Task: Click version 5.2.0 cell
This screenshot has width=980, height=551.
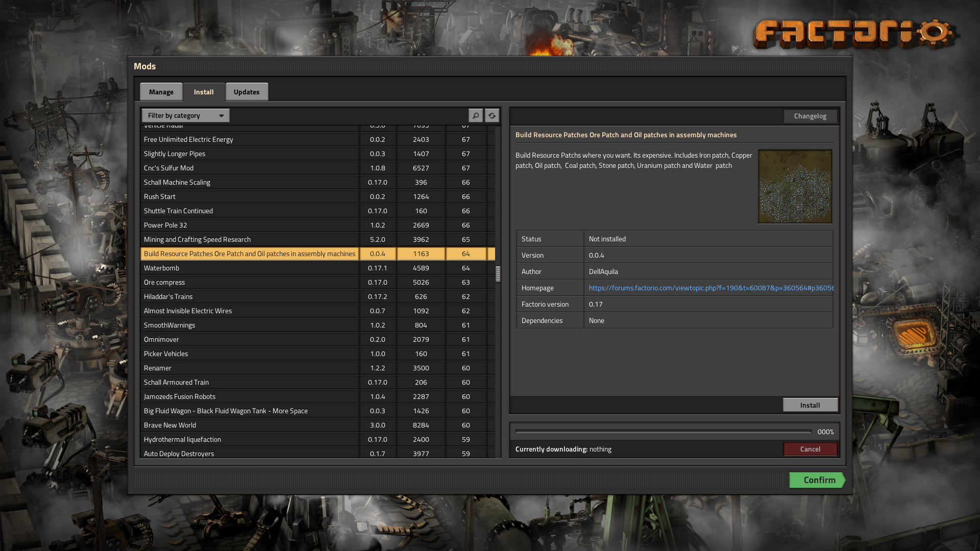Action: click(x=378, y=239)
